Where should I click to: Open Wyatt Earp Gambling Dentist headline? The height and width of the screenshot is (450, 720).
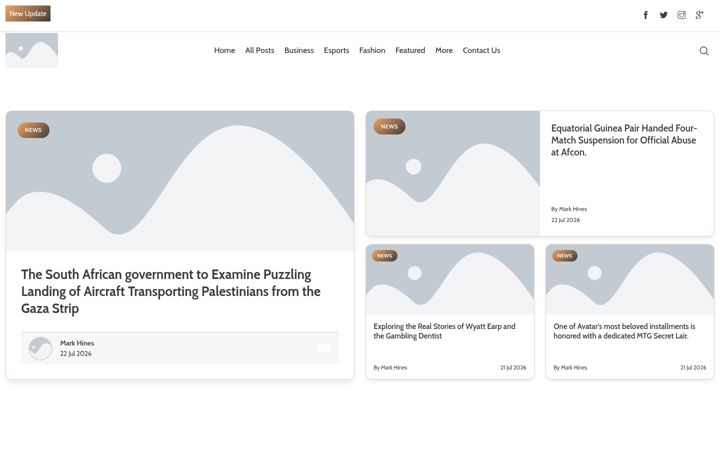(444, 331)
